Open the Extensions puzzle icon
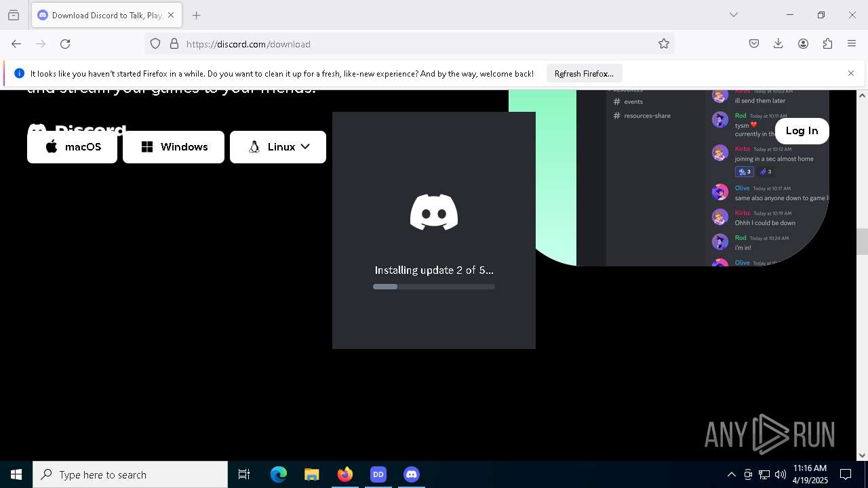868x488 pixels. (827, 44)
